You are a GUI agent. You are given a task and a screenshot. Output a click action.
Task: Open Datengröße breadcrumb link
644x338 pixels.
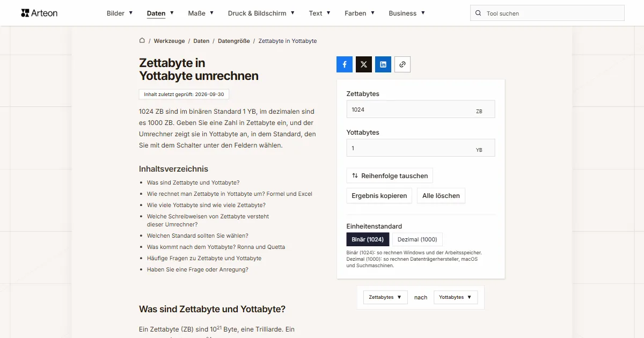point(234,41)
